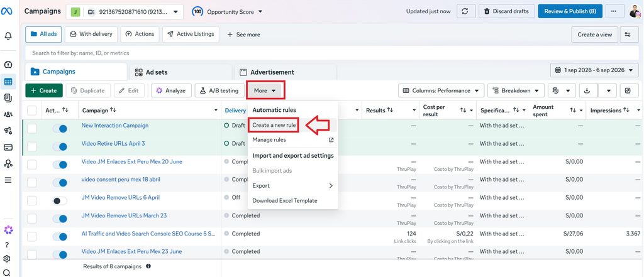Viewport: 644px width, 277px height.
Task: Open the arrow dropdown beside the download button
Action: pos(609,90)
